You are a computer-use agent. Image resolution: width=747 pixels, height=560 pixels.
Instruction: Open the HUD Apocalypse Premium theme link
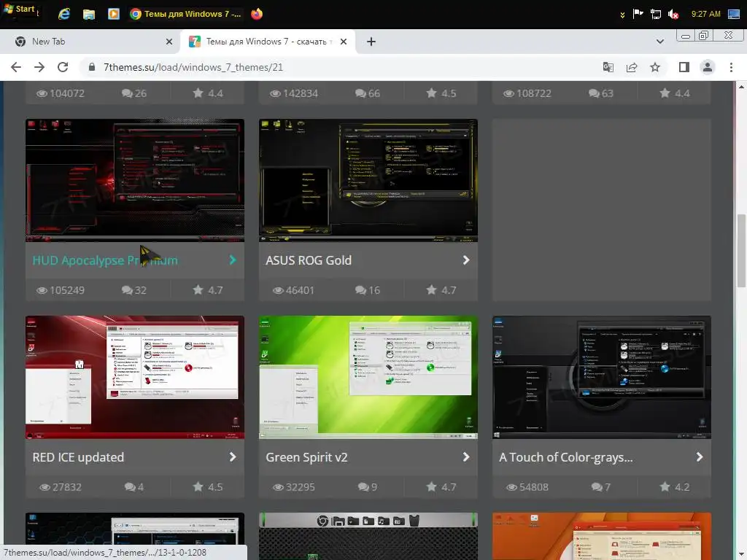click(105, 260)
